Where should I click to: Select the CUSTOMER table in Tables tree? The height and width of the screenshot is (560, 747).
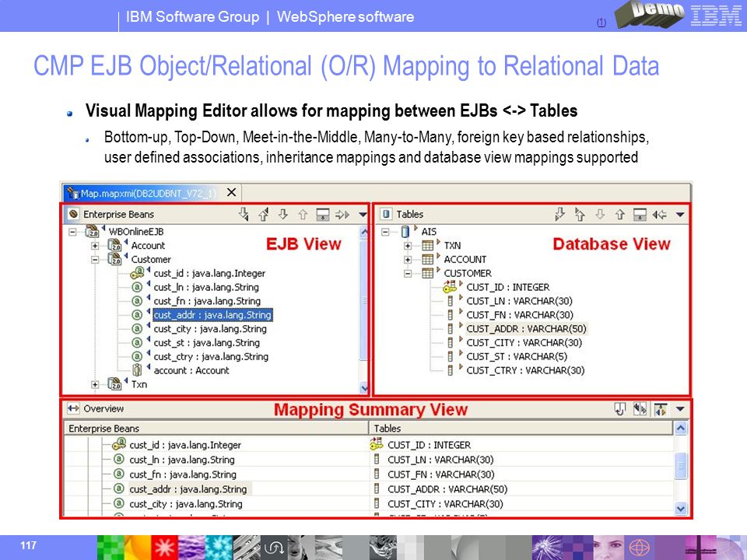468,273
